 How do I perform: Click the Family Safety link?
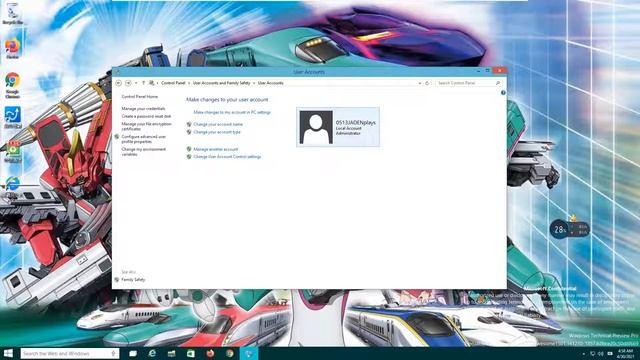(133, 280)
